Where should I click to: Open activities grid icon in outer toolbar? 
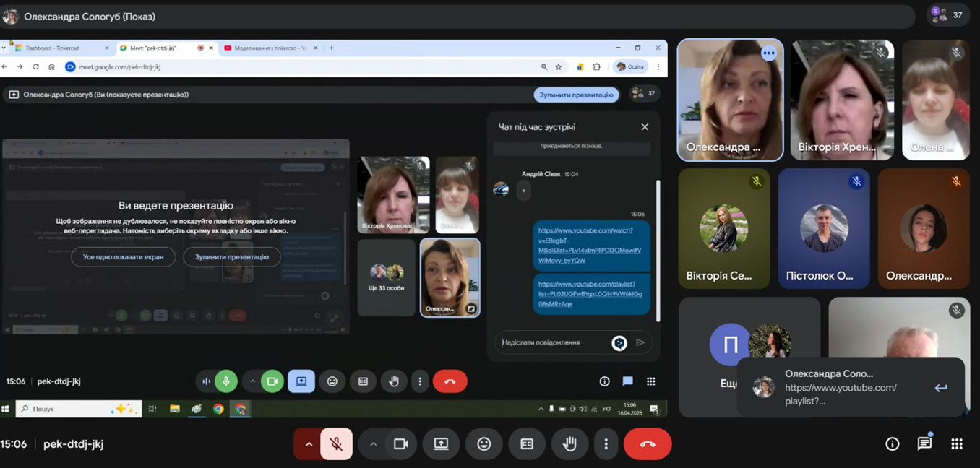[x=957, y=444]
